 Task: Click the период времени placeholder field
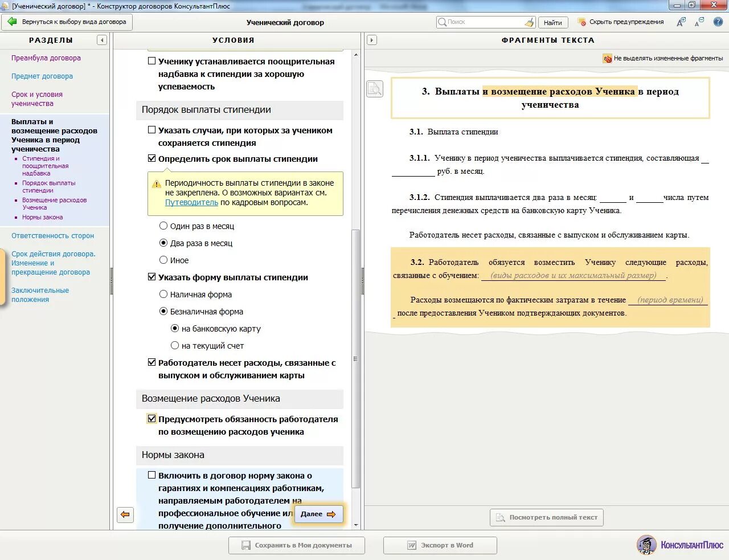(x=670, y=300)
